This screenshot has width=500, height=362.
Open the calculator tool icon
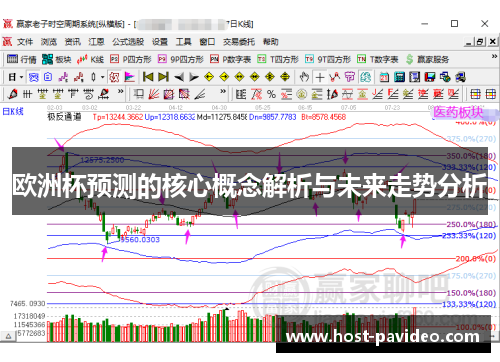(399, 77)
